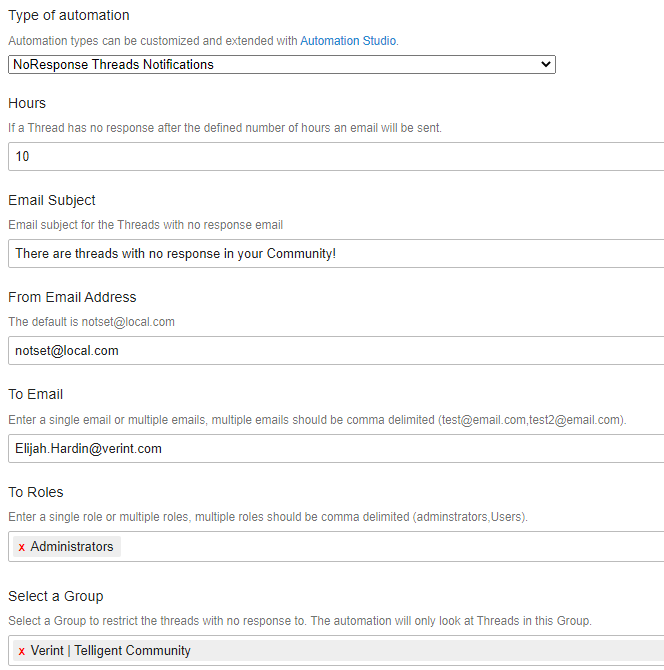Select the Administrators role tag
This screenshot has width=664, height=670.
coord(67,547)
